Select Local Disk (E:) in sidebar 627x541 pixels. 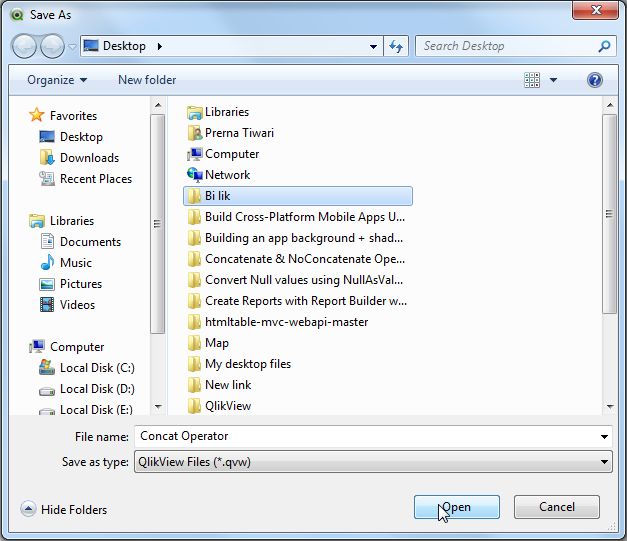[86, 409]
